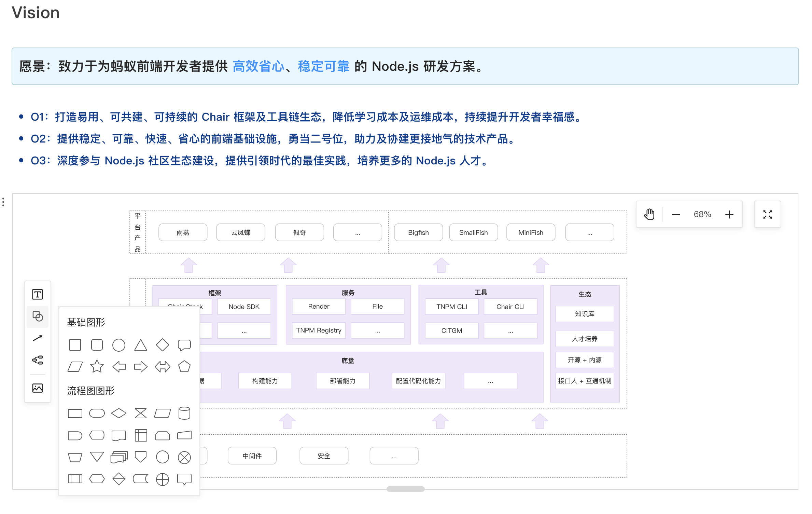812x514 pixels.
Task: Select the File box under 服务
Action: (x=378, y=306)
